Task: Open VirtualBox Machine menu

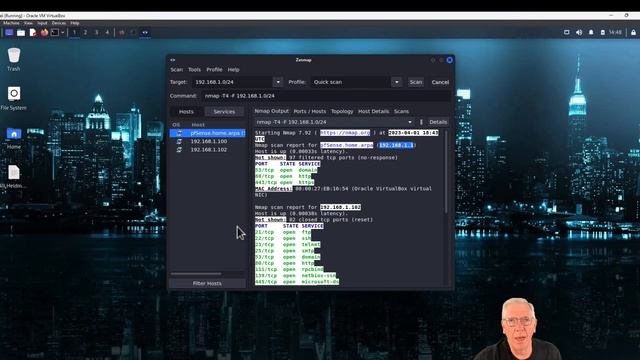Action: [11, 23]
